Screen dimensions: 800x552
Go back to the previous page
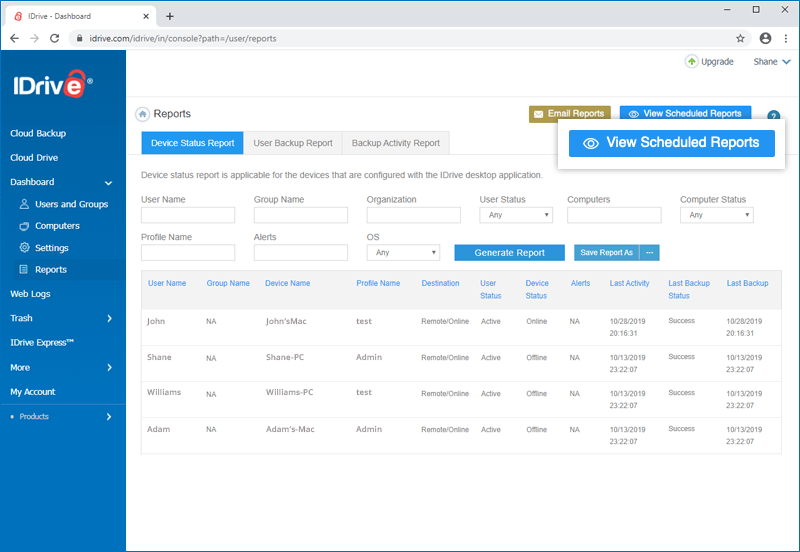click(14, 38)
